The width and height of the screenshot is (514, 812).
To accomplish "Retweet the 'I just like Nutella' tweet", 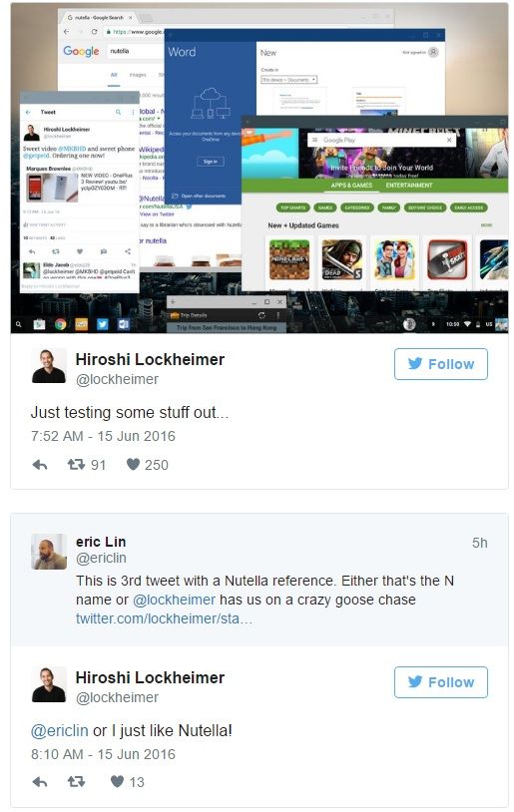I will [x=76, y=781].
